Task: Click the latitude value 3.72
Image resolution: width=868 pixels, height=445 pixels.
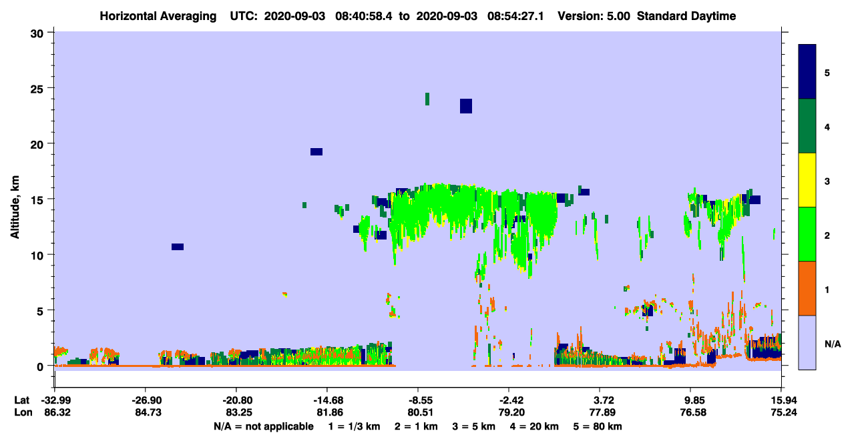Action: 600,400
